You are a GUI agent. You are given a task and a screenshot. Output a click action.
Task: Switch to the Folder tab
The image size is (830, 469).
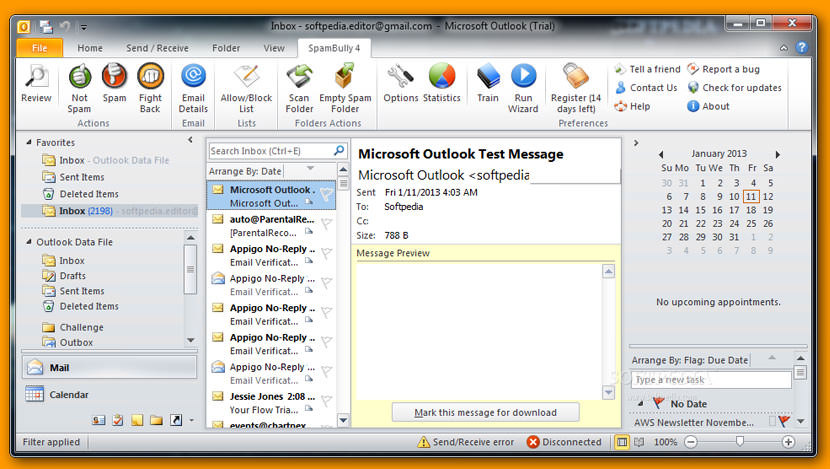(x=226, y=48)
